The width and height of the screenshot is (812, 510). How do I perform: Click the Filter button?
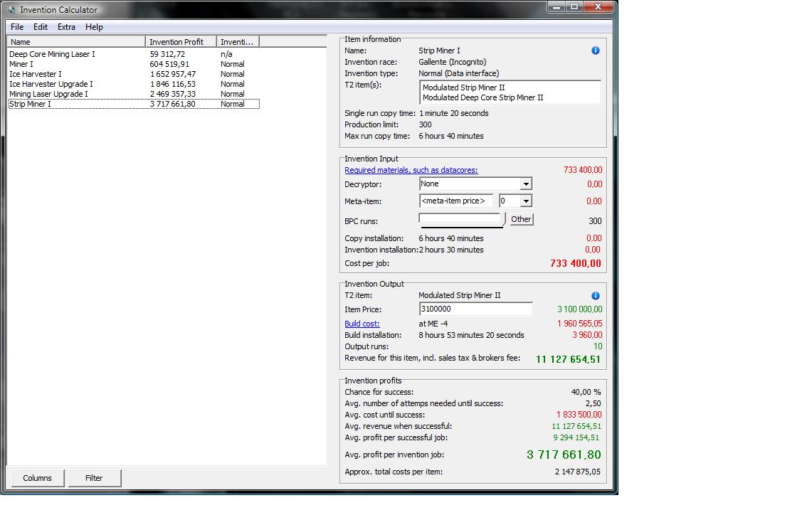[x=94, y=478]
